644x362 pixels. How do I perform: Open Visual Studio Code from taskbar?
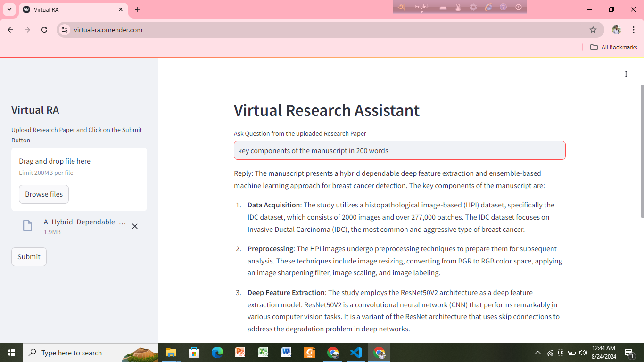coord(356,353)
